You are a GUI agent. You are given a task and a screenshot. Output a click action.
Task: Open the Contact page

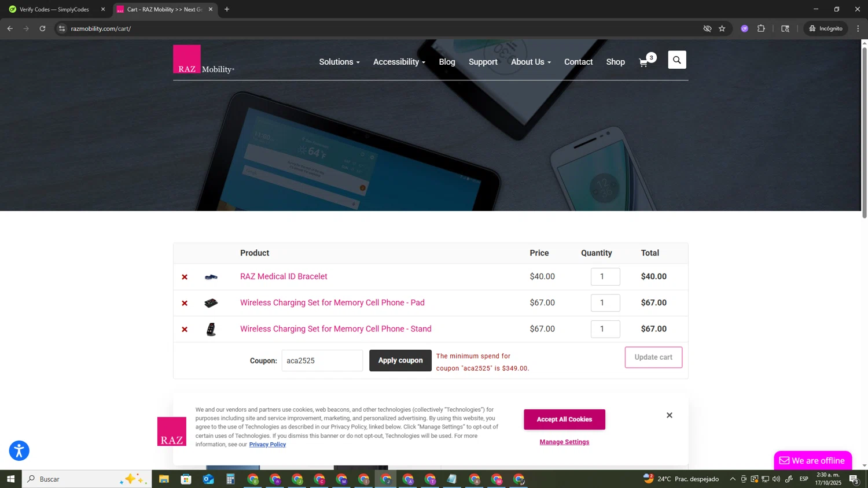point(578,62)
